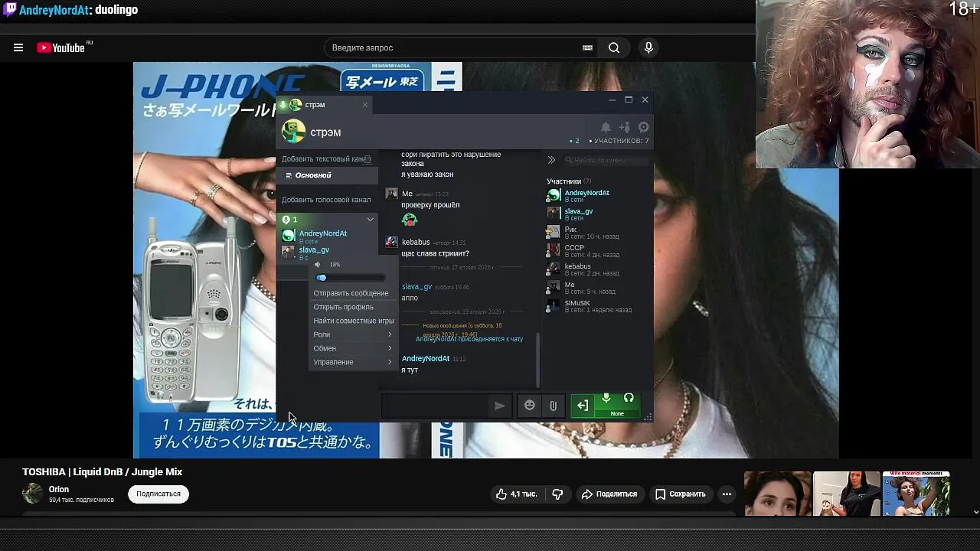Click the green emoticon sticker in Me's message
Screen dimensions: 980x551
tap(410, 220)
